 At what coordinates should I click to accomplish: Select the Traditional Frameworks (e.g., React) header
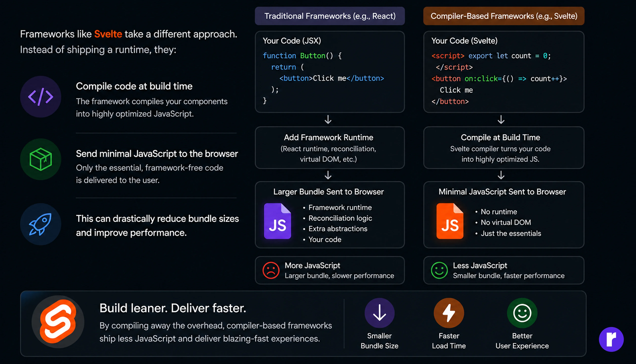330,16
